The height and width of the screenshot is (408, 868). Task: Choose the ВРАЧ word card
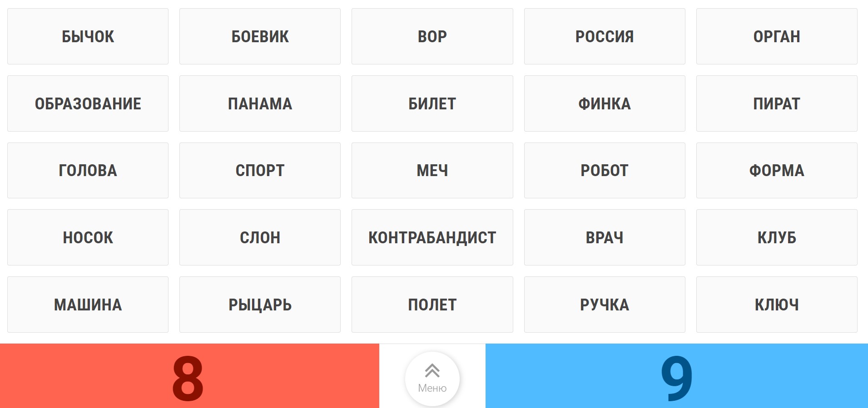[605, 237]
